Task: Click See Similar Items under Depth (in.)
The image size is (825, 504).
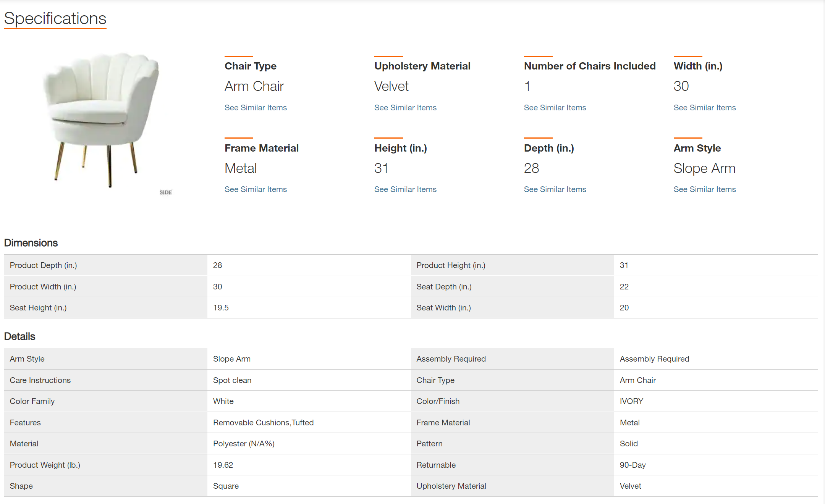Action: tap(555, 189)
